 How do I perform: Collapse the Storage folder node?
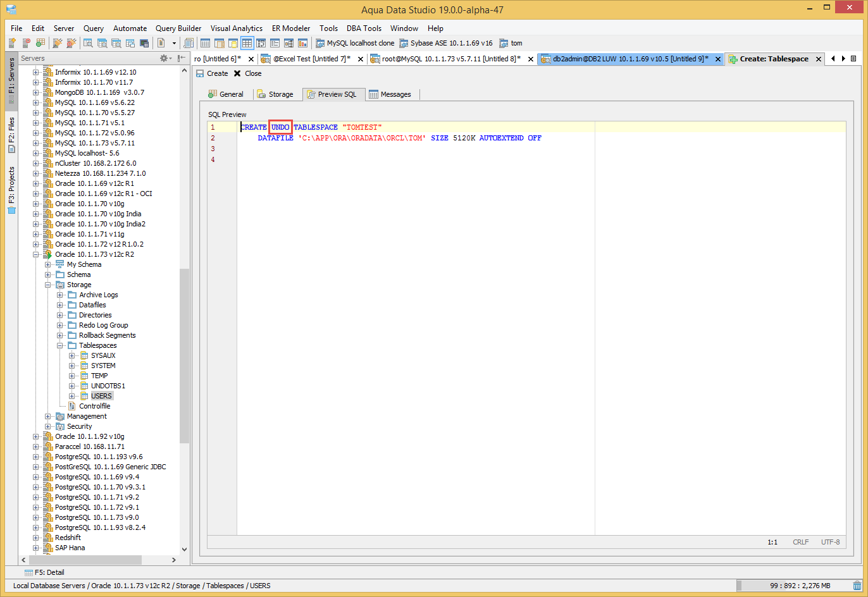[48, 285]
